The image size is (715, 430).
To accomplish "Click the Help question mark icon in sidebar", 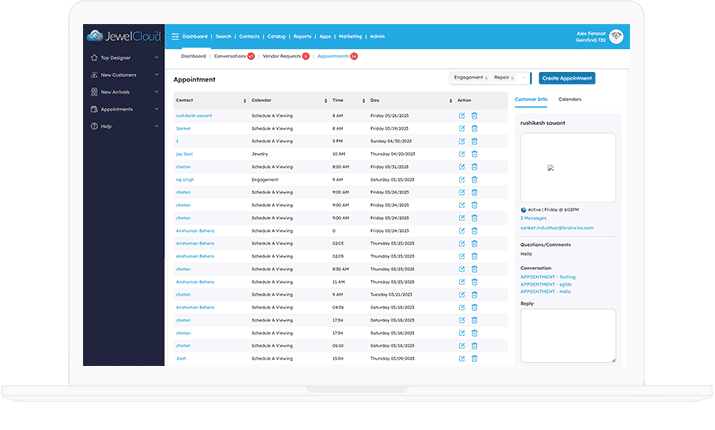I will tap(93, 126).
